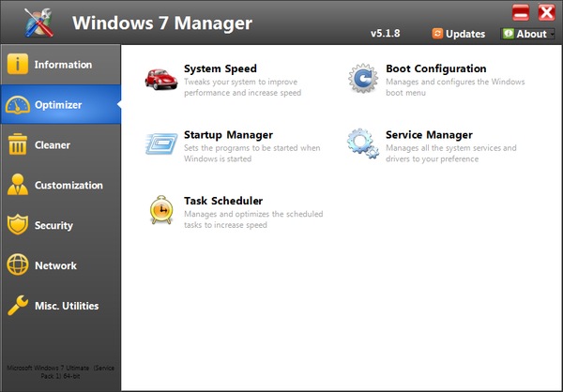Click the Cleaner trash bin icon

pyautogui.click(x=18, y=144)
